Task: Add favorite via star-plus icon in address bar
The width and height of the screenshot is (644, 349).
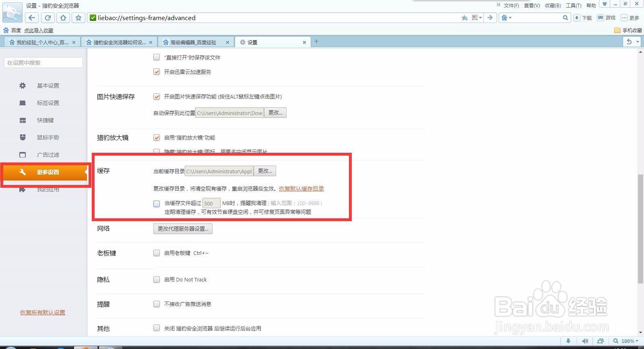Action: click(464, 18)
